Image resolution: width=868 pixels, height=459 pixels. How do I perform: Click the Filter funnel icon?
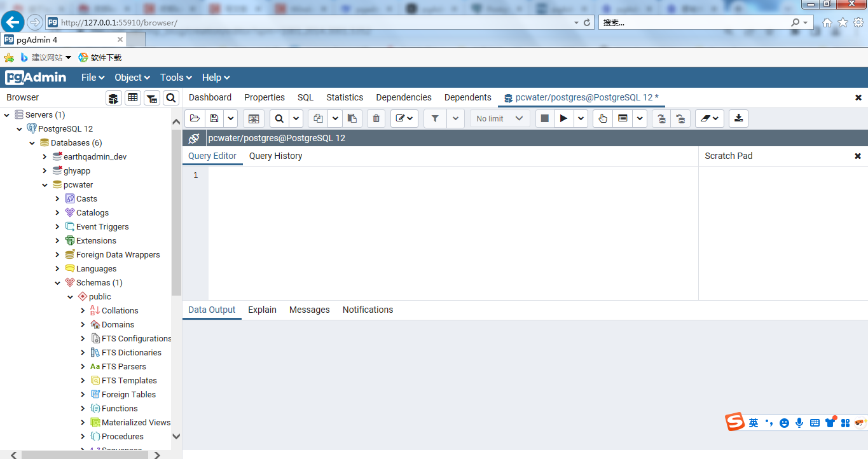(435, 118)
